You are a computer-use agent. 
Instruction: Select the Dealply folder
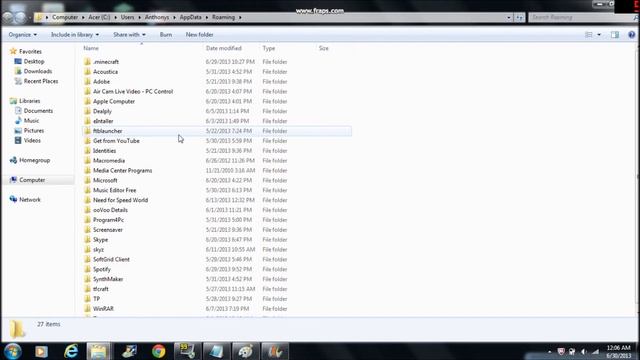tap(102, 111)
